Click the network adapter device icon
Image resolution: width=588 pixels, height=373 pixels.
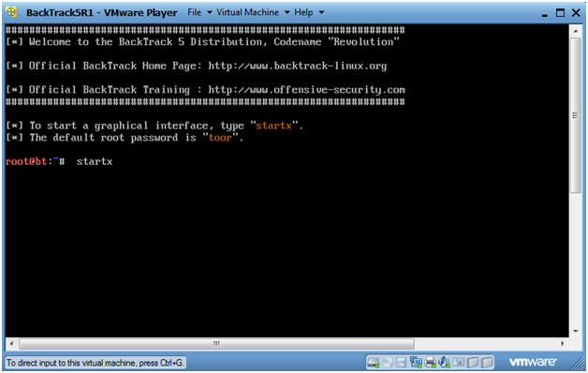416,362
